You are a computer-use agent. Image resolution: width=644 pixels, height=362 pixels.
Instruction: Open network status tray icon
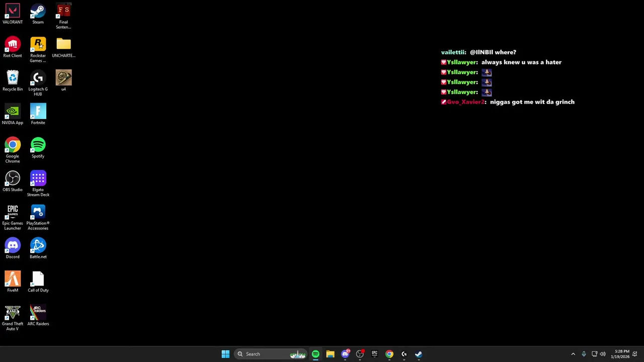[x=594, y=354]
